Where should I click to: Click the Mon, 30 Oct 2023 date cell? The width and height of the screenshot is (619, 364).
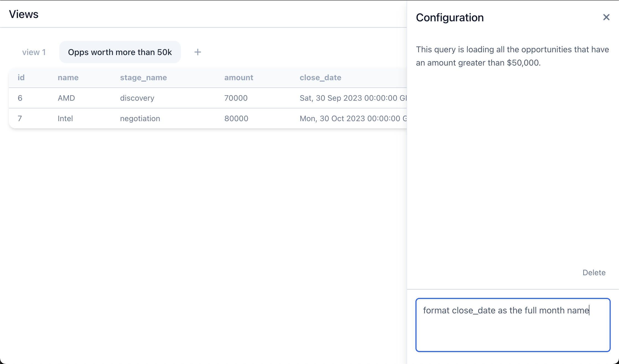pyautogui.click(x=352, y=118)
